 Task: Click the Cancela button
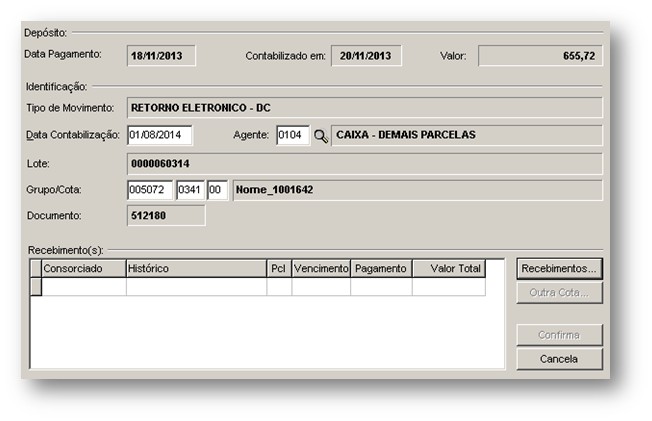coord(559,359)
